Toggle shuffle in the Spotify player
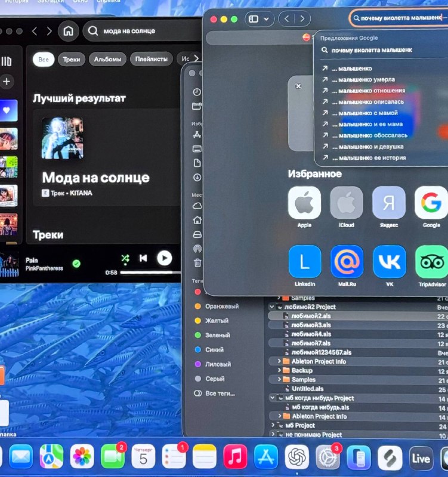The width and height of the screenshot is (448, 477). click(125, 258)
